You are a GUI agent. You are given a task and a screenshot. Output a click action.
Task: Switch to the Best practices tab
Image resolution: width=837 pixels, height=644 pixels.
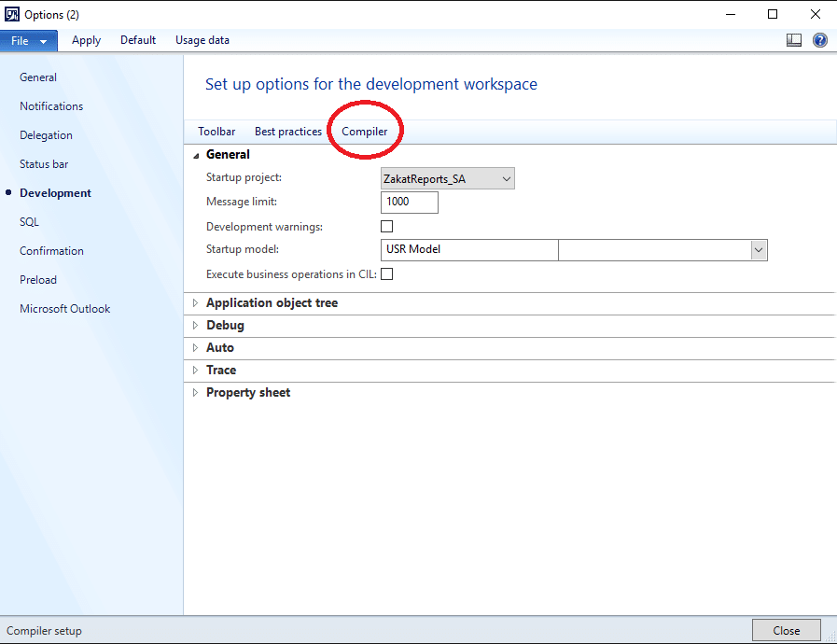tap(287, 131)
